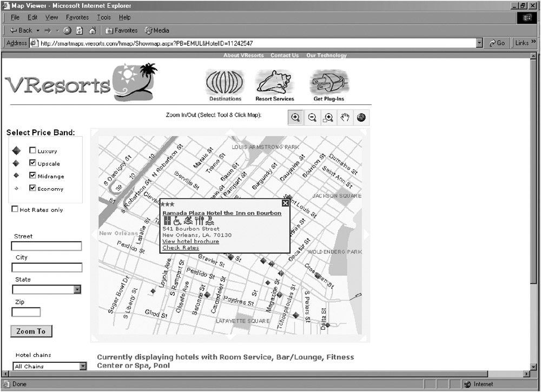541x392 pixels.
Task: Open the View menu
Action: [x=52, y=17]
